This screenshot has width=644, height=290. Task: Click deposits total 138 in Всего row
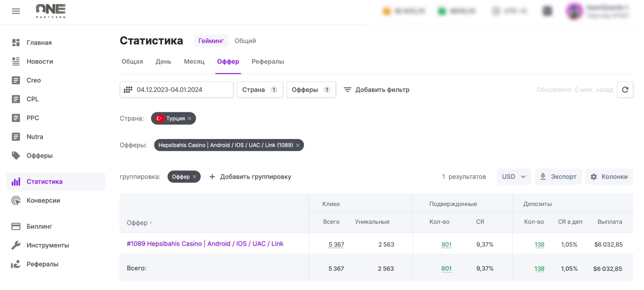539,268
